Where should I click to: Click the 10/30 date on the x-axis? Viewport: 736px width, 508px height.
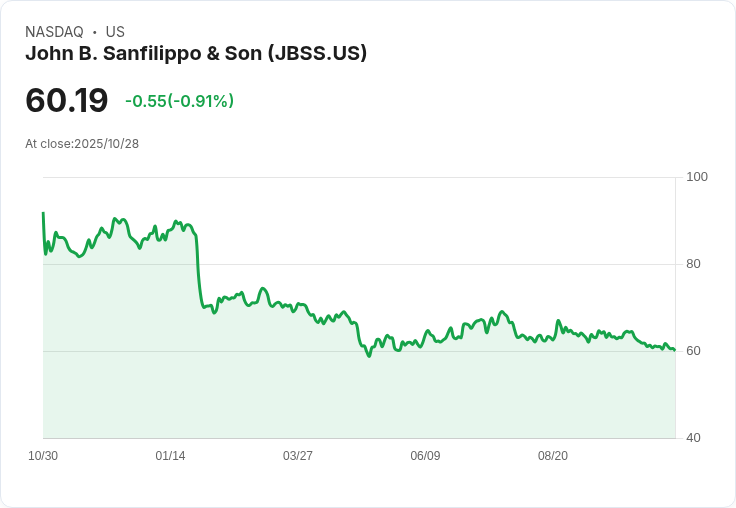tap(43, 456)
